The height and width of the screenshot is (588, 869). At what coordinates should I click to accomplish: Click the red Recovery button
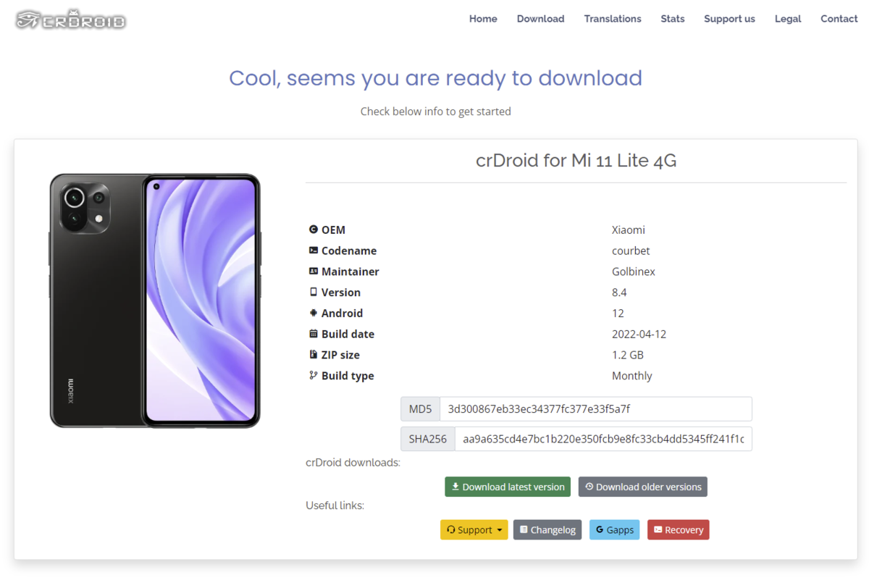679,530
